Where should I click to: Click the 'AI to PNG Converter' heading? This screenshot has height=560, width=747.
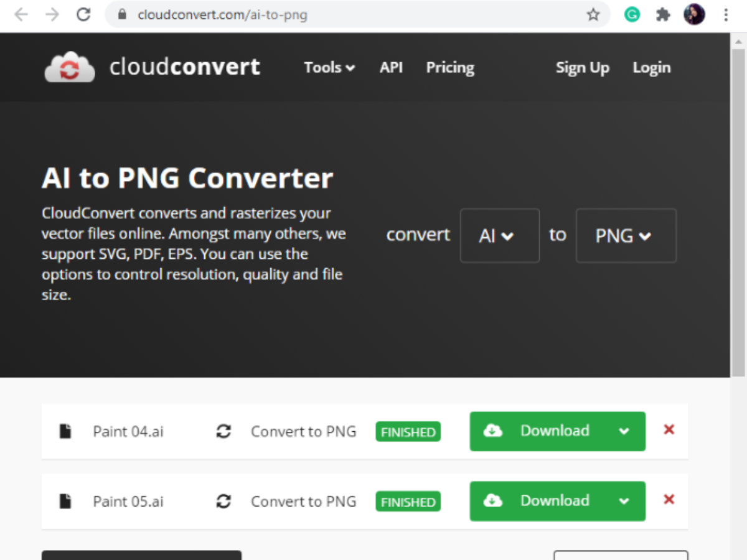pos(187,178)
